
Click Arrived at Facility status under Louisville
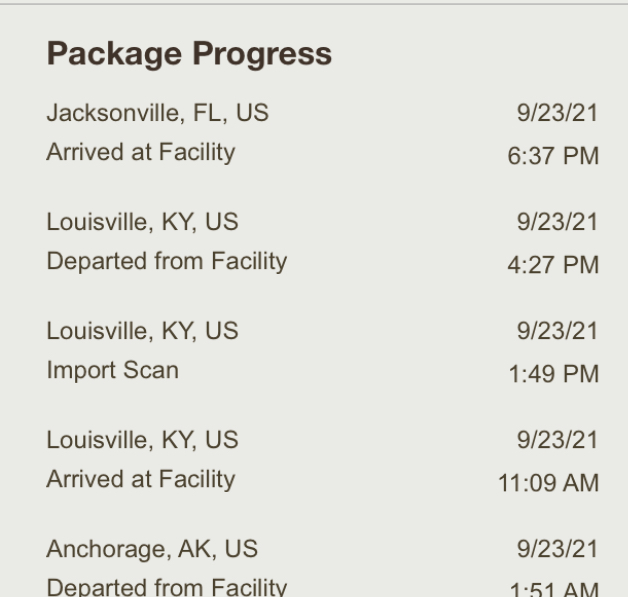click(x=141, y=479)
